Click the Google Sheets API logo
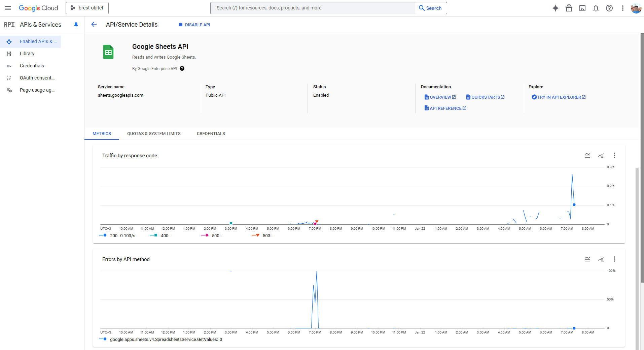The height and width of the screenshot is (350, 644). [x=108, y=52]
